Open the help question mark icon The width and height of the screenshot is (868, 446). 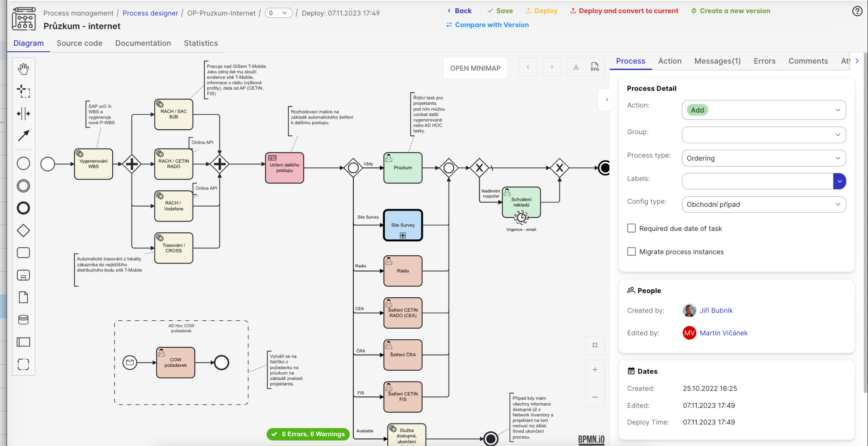[x=857, y=11]
